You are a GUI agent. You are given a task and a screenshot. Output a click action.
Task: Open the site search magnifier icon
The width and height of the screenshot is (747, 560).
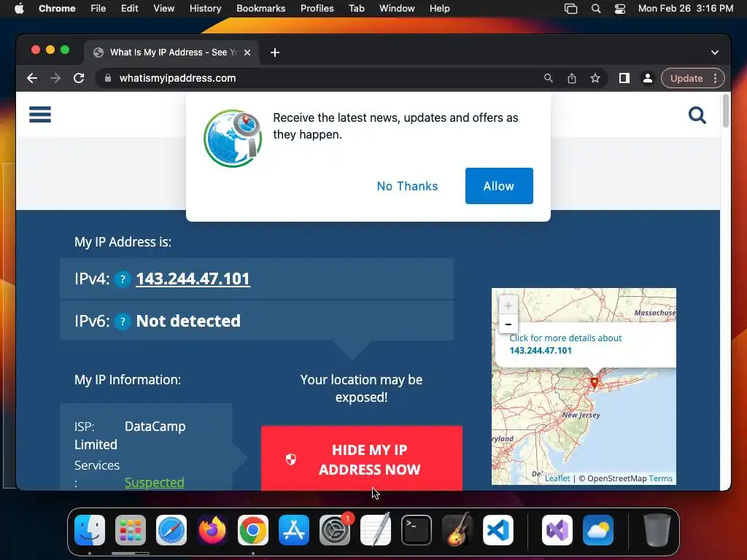point(697,114)
